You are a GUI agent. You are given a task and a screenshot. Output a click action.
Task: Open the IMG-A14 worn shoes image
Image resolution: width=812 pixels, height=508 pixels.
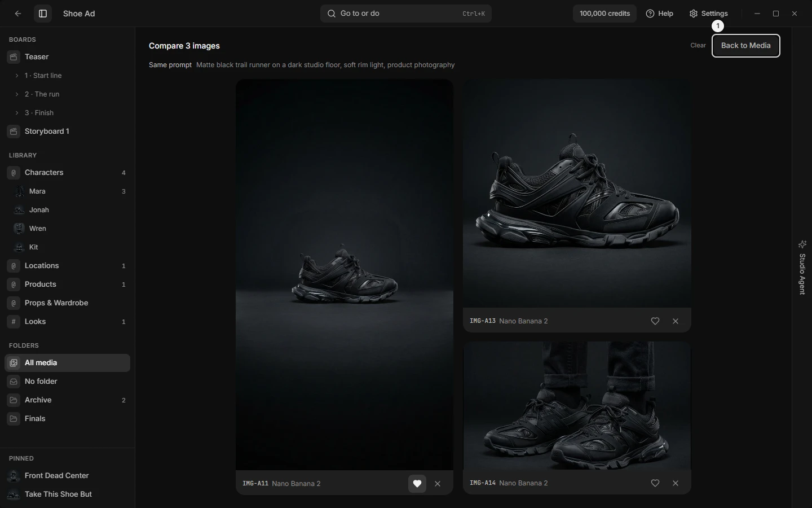[x=577, y=405]
